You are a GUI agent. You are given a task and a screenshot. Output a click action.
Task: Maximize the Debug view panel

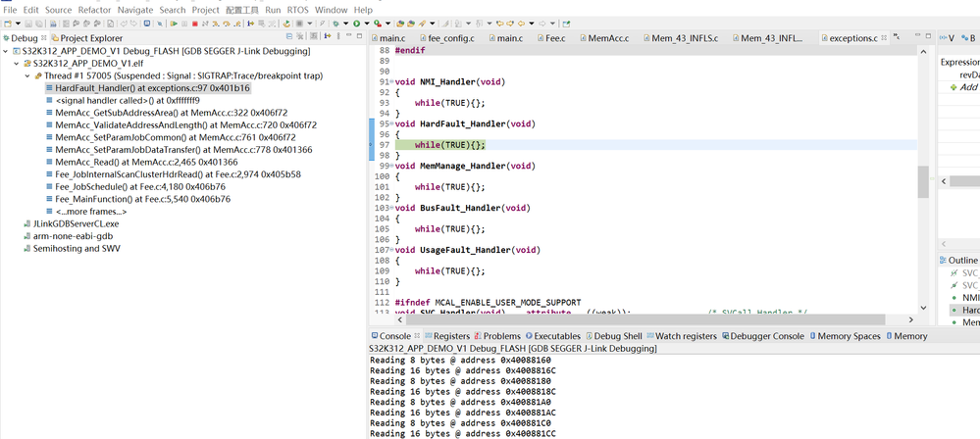[359, 35]
